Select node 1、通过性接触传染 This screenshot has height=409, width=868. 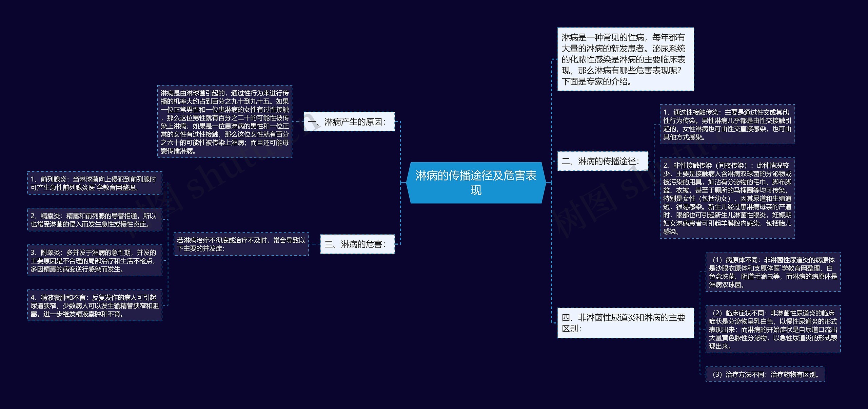pos(727,124)
